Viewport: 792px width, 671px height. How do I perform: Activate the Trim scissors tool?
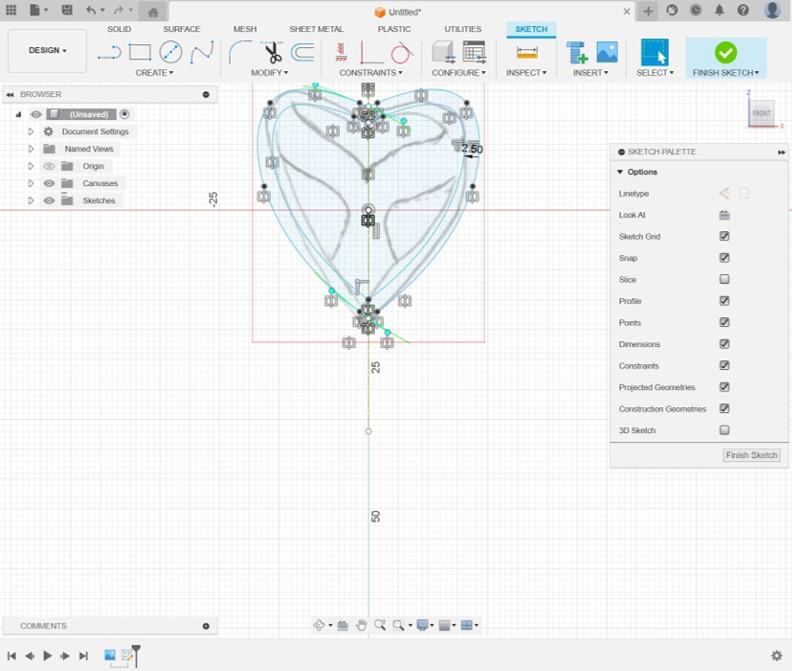point(272,52)
